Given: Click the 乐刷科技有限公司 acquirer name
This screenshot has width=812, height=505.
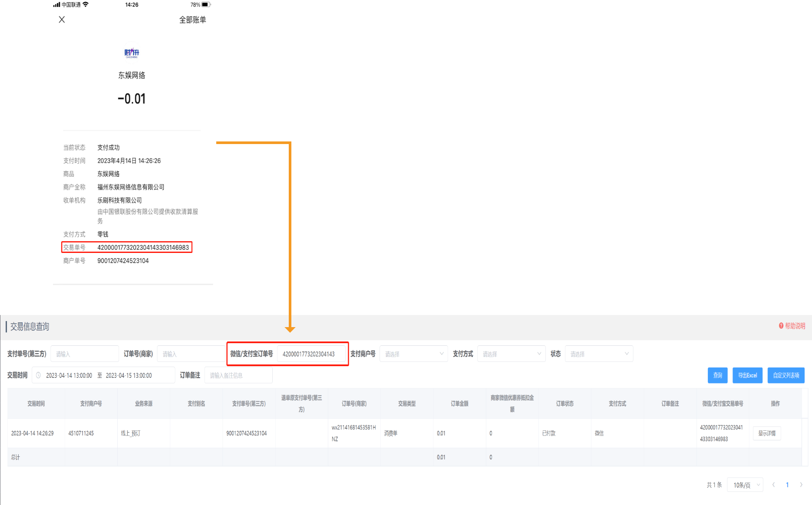Looking at the screenshot, I should pos(119,200).
